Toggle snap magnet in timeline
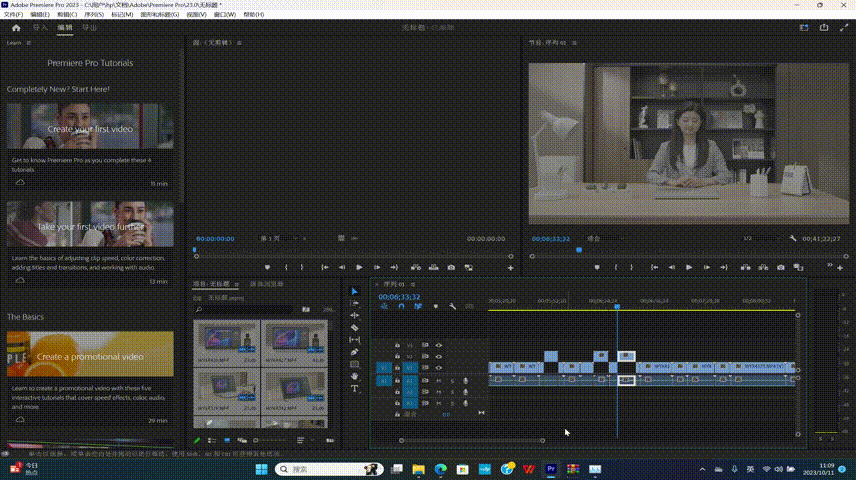Viewport: 856px width, 480px height. [x=401, y=306]
